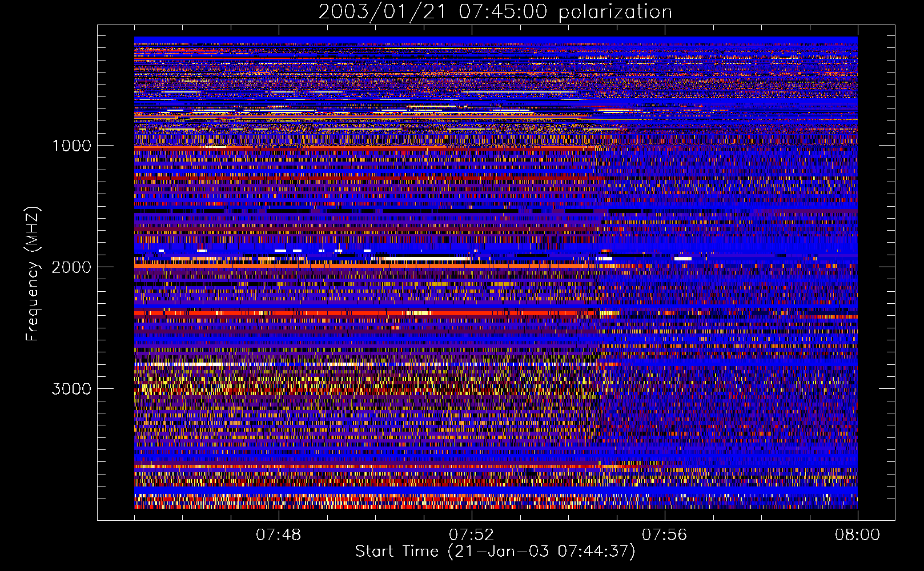Click the 3000 frequency tick label
Viewport: 924px width, 571px height.
point(71,389)
